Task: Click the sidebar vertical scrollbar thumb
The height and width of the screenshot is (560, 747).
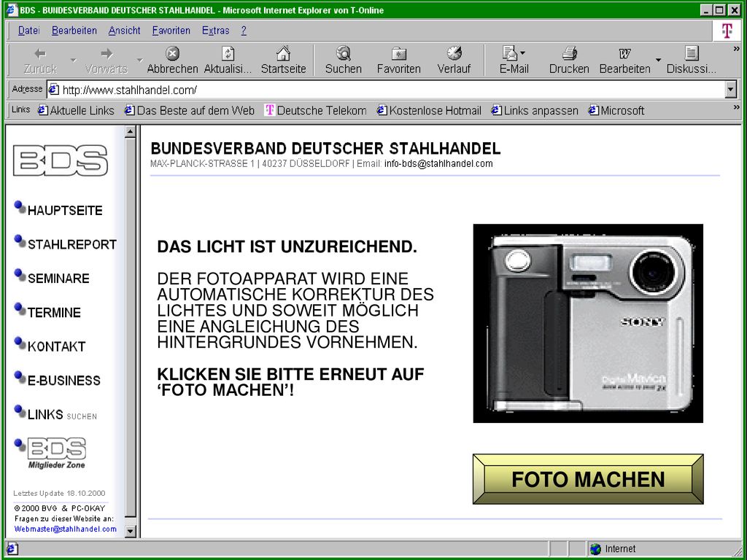Action: coord(130,327)
